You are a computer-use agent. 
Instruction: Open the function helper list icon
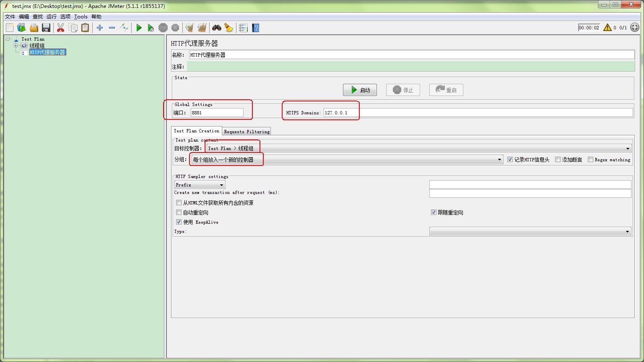pyautogui.click(x=243, y=28)
